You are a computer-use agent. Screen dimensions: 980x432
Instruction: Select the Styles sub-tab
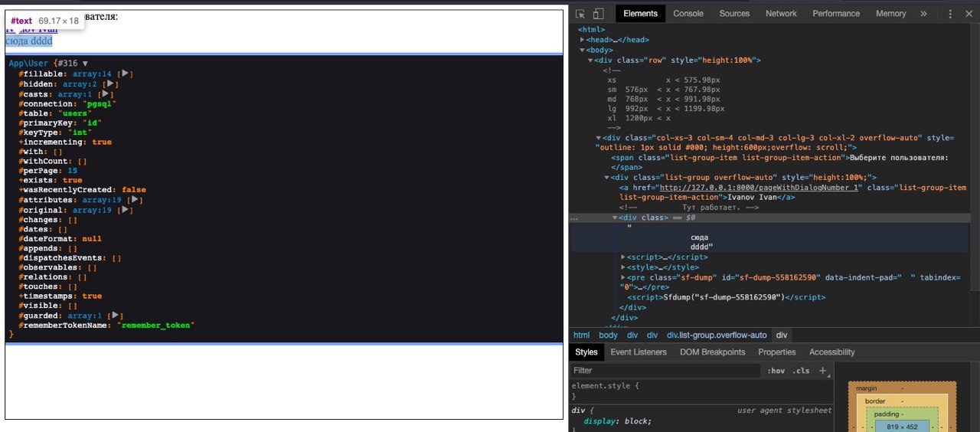(586, 352)
